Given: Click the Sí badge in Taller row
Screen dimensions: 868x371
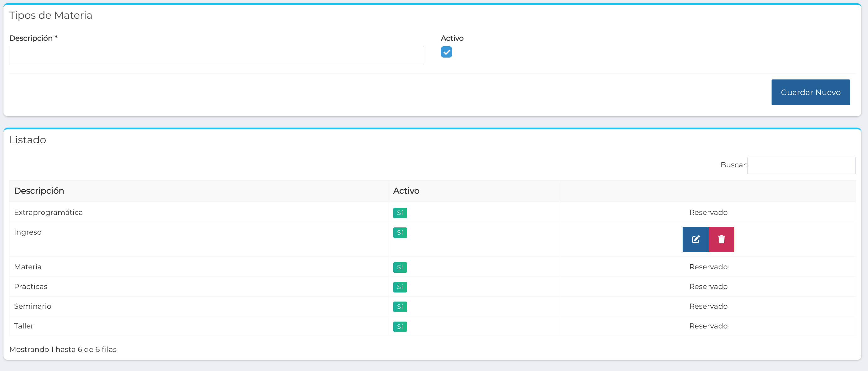Looking at the screenshot, I should (x=400, y=327).
